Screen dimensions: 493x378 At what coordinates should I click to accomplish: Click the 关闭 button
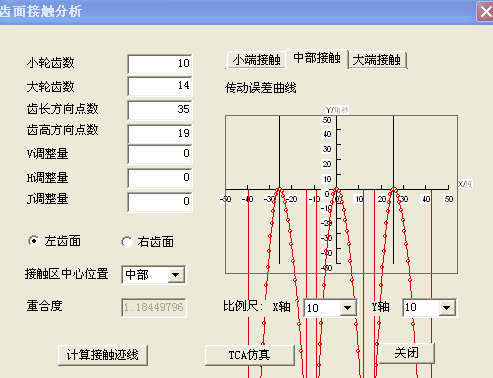pyautogui.click(x=407, y=353)
